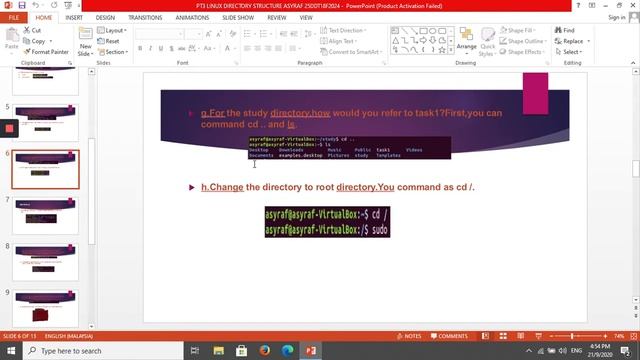
Task: Increase the font size
Action: click(209, 34)
